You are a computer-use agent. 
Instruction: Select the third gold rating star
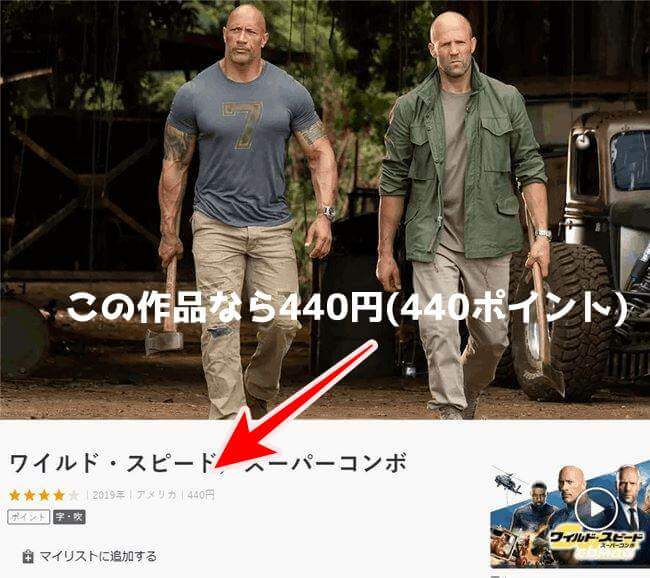(x=44, y=495)
